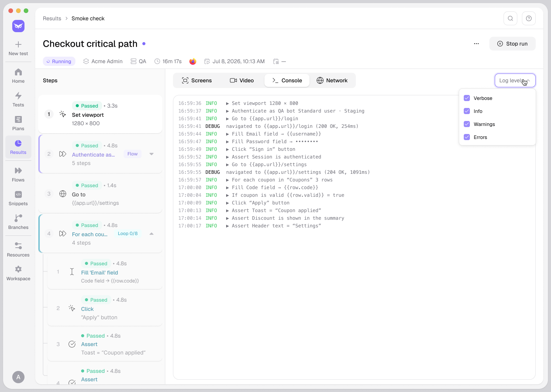Stop the running test

coord(512,44)
